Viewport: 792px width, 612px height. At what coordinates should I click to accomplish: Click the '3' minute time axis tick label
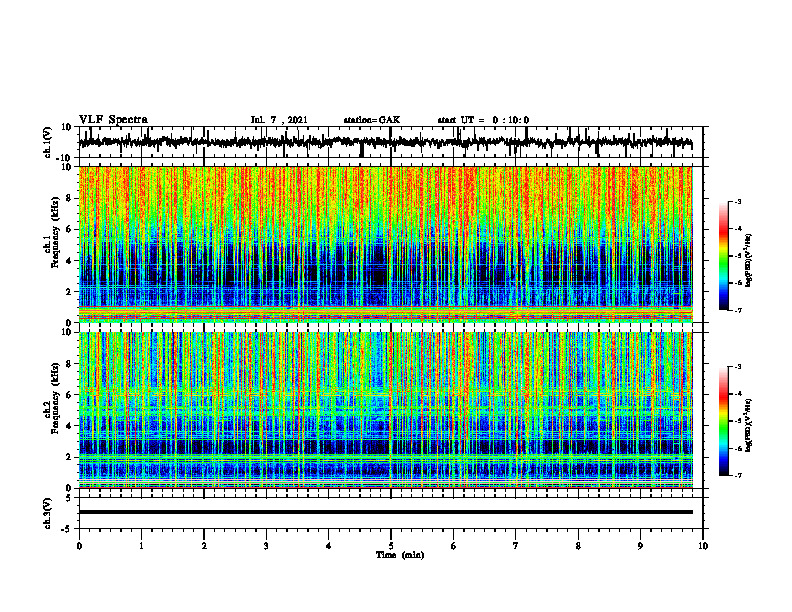pyautogui.click(x=266, y=546)
